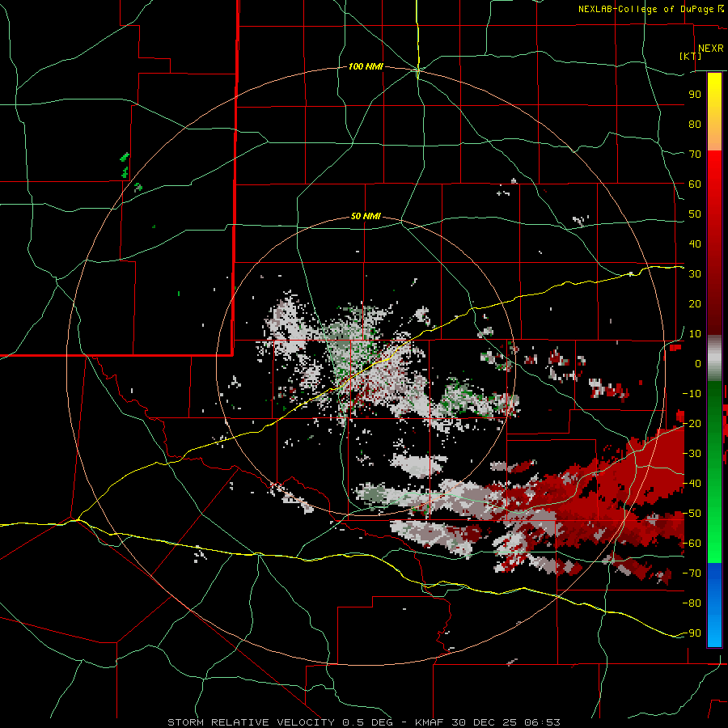
Task: Click the "50 NMI" range ring label
Action: (x=366, y=216)
